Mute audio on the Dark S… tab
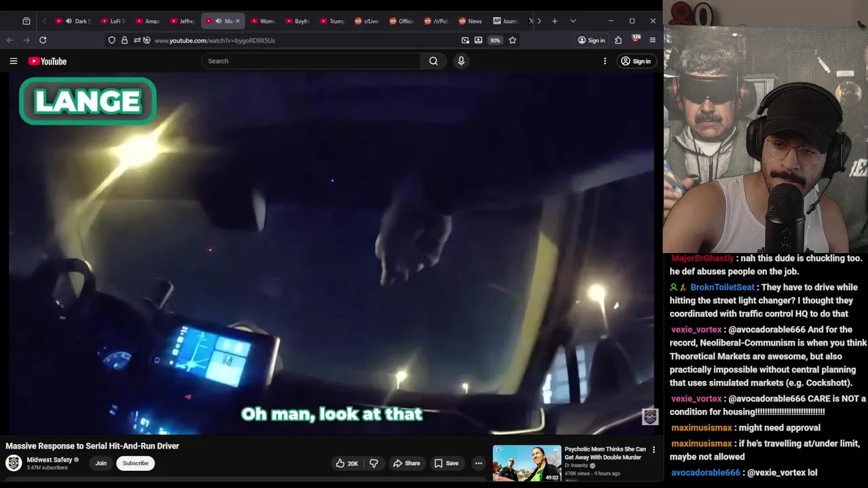This screenshot has width=868, height=488. pyautogui.click(x=68, y=21)
